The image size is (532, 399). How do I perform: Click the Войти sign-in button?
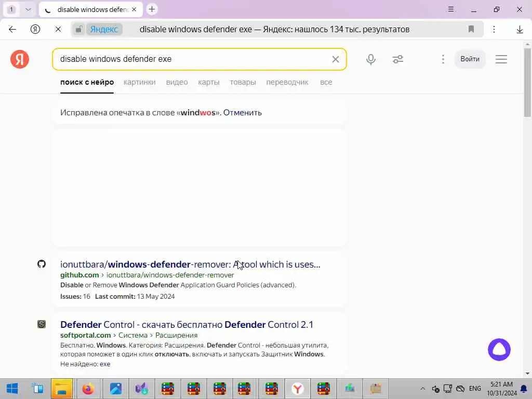[470, 59]
